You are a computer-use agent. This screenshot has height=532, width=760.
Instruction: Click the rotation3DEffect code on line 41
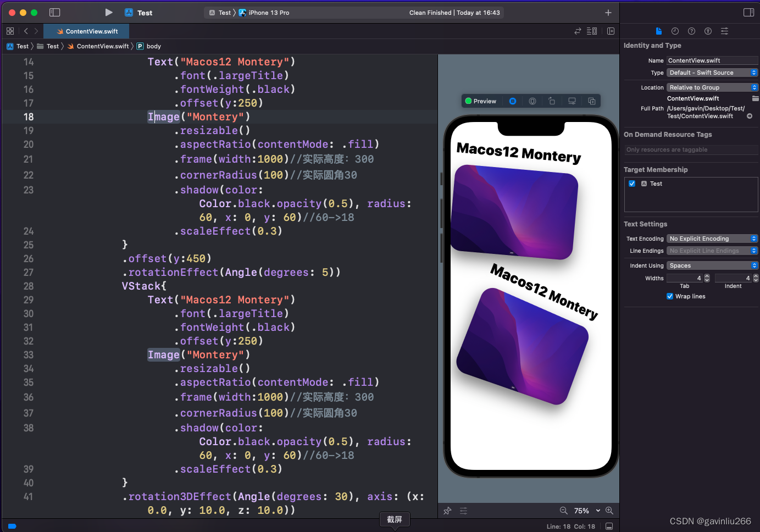click(x=180, y=496)
